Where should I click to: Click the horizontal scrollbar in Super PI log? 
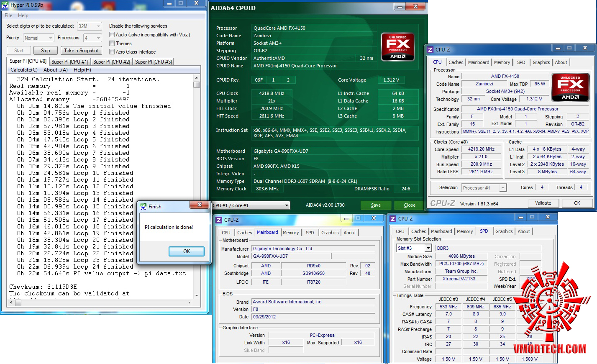100,302
